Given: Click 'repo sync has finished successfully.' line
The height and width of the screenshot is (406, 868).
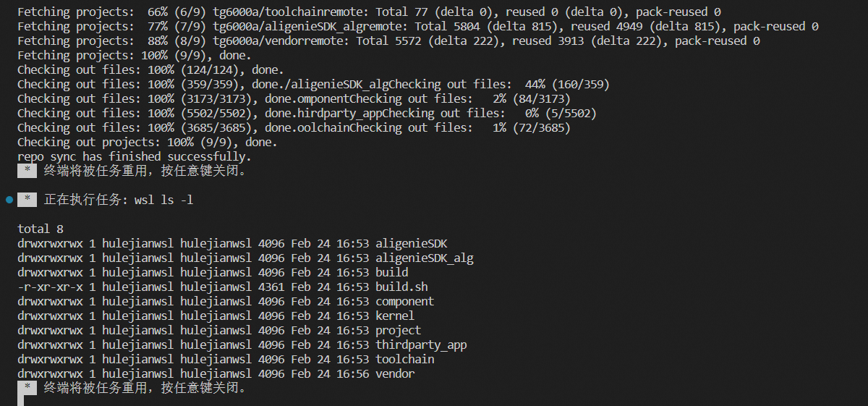Looking at the screenshot, I should (x=135, y=156).
